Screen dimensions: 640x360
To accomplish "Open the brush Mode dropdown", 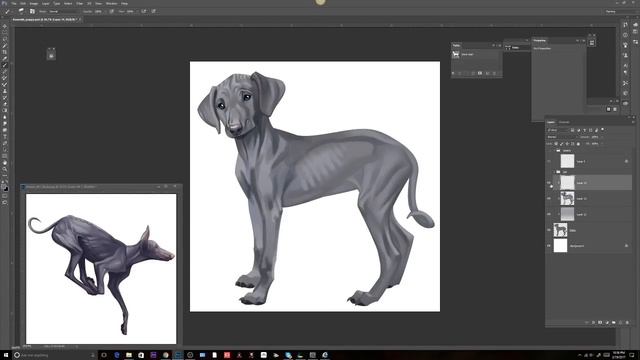I will tap(63, 11).
